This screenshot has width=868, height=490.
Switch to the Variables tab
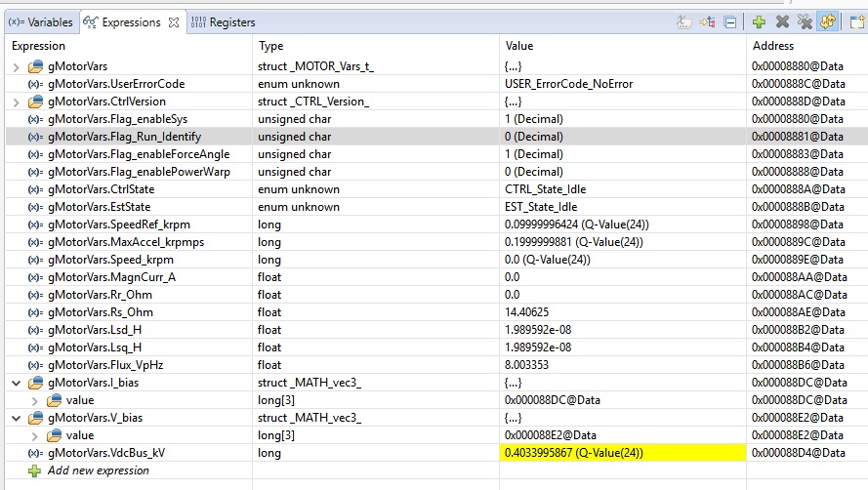point(41,22)
